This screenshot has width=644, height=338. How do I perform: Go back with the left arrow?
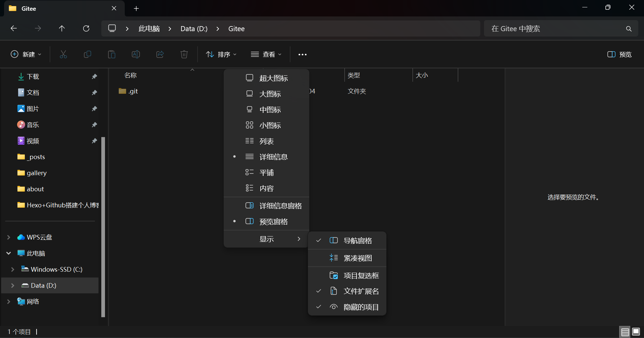(x=14, y=28)
